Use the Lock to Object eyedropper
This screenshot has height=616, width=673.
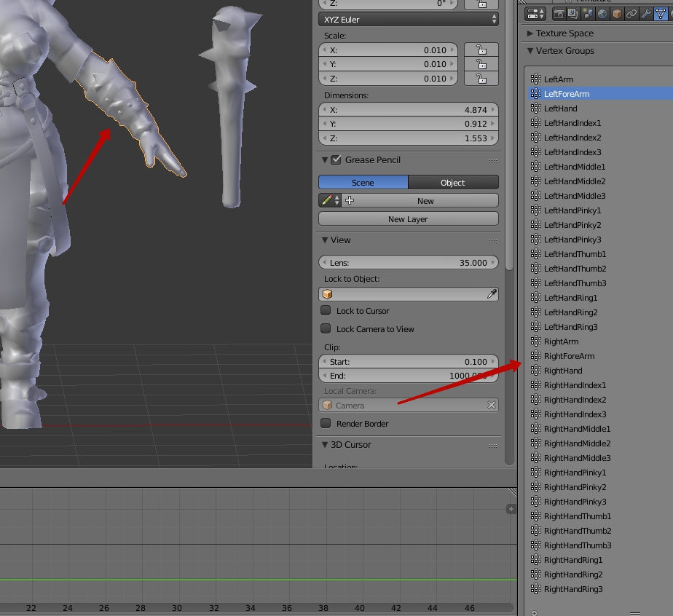pyautogui.click(x=492, y=294)
